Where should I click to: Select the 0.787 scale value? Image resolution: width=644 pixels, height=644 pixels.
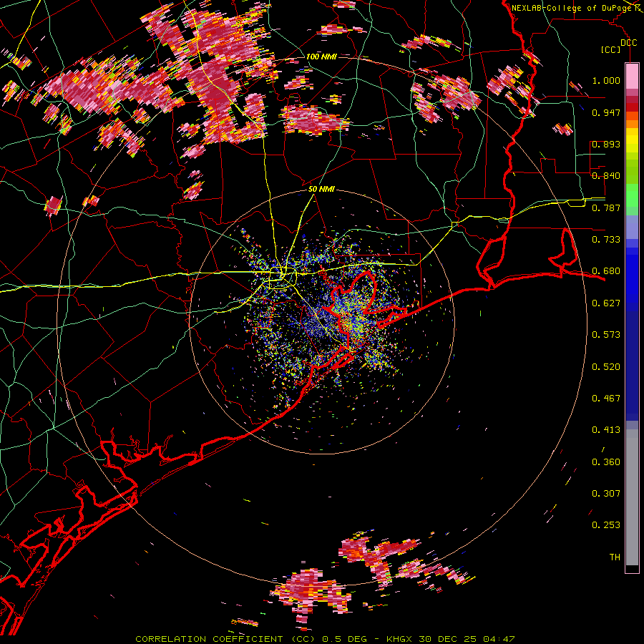point(606,208)
